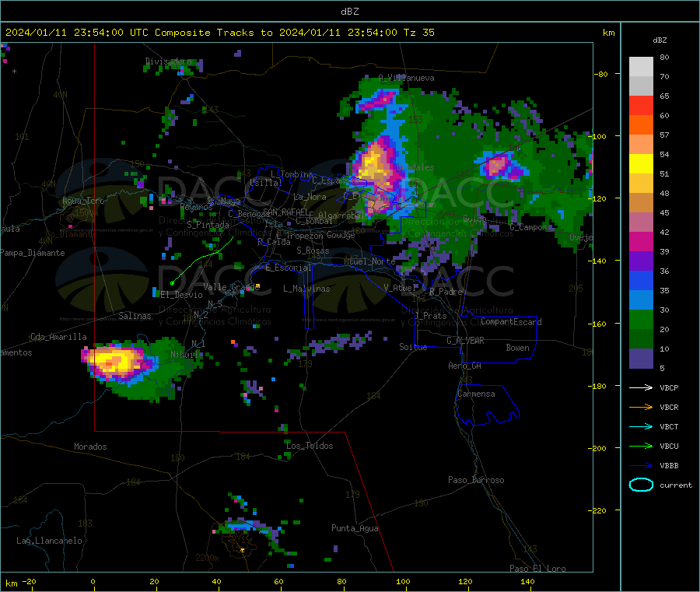Click the G_Campos place label
Viewport: 700px width, 592px height.
(529, 227)
